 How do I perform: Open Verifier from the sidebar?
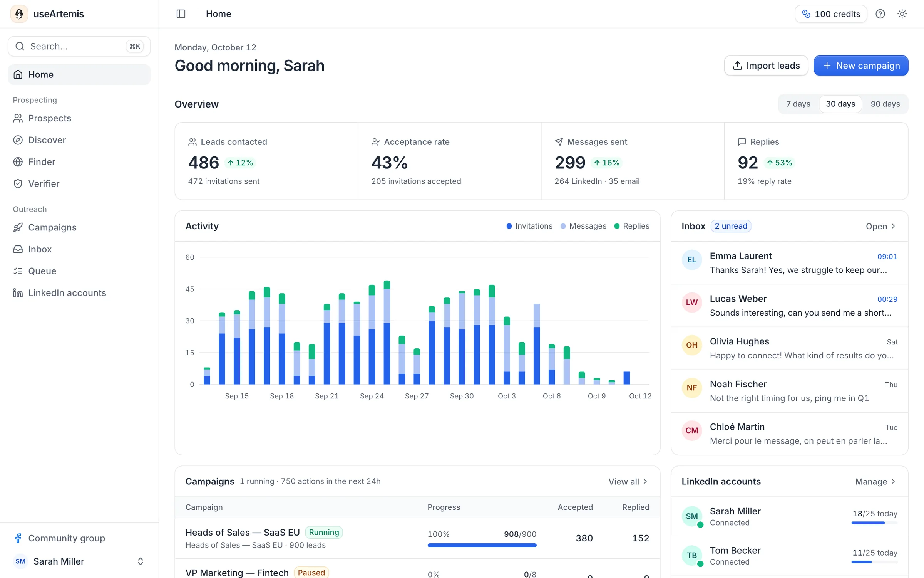tap(79, 184)
